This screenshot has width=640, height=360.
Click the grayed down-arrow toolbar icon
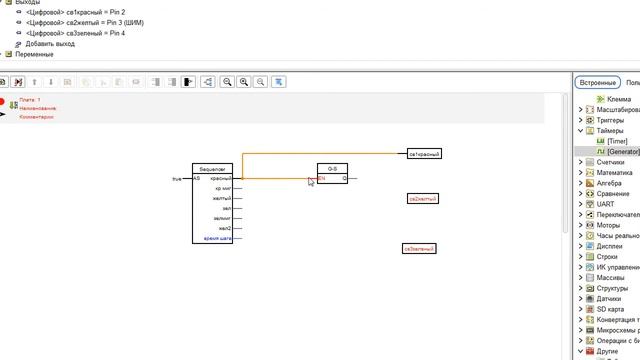(x=51, y=82)
